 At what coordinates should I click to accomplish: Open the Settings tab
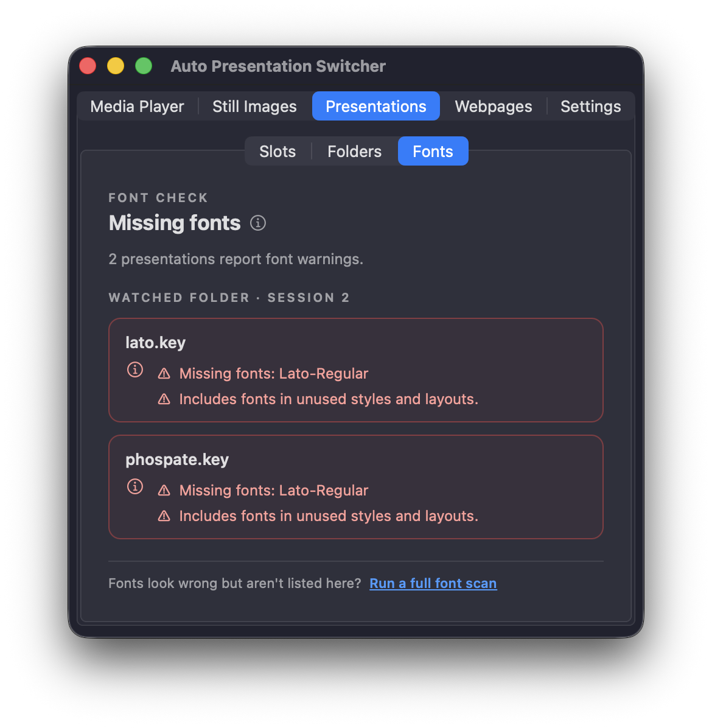pyautogui.click(x=590, y=107)
